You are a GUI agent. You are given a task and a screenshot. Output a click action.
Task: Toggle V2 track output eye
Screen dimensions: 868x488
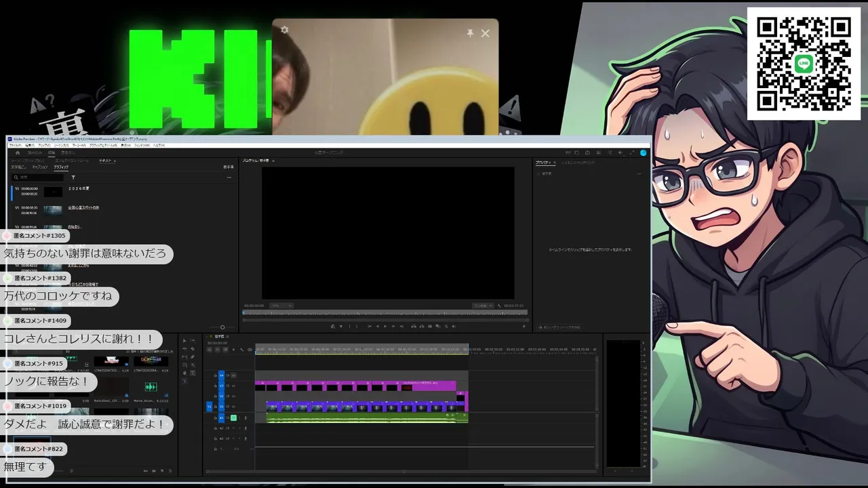pos(234,396)
